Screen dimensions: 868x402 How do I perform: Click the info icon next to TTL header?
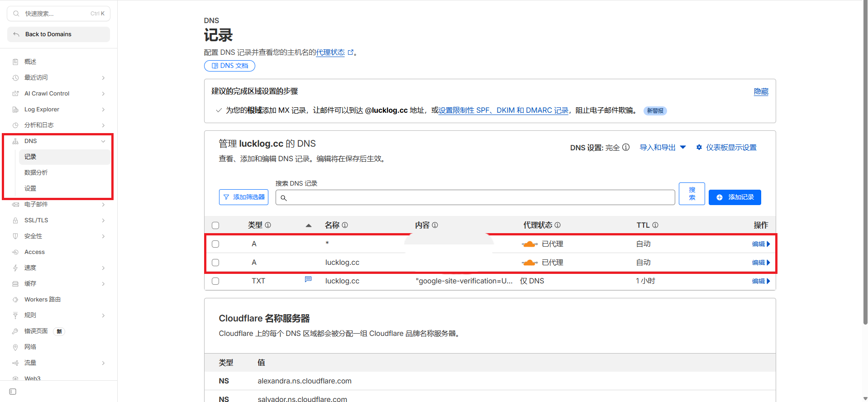[655, 225]
